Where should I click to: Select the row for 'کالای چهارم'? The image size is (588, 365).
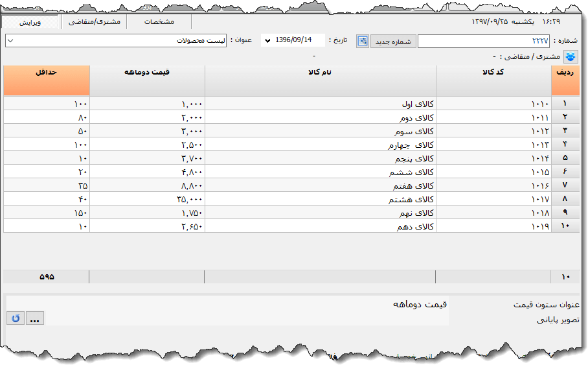pos(320,145)
